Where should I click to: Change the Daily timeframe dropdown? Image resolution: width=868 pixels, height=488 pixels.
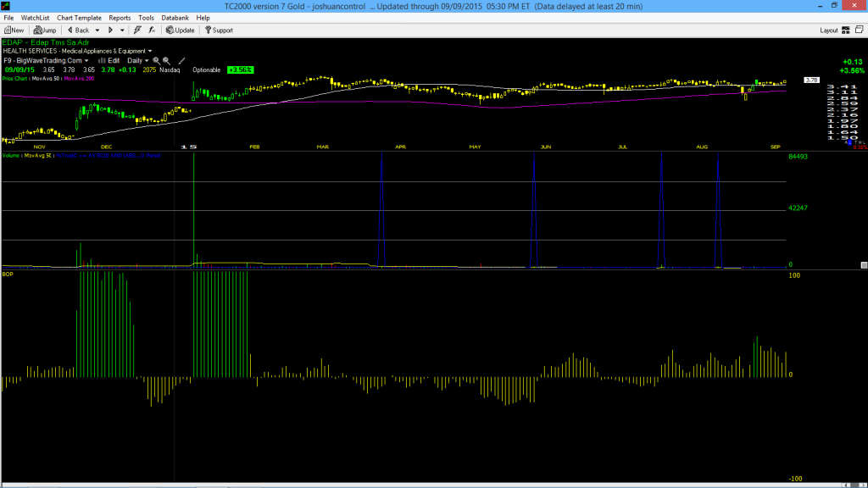point(138,61)
